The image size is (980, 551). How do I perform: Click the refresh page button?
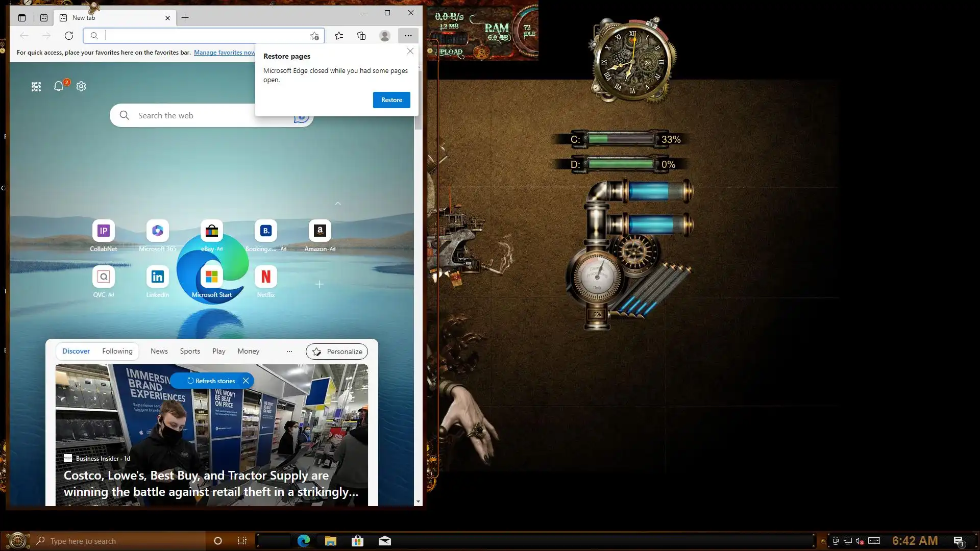tap(69, 36)
